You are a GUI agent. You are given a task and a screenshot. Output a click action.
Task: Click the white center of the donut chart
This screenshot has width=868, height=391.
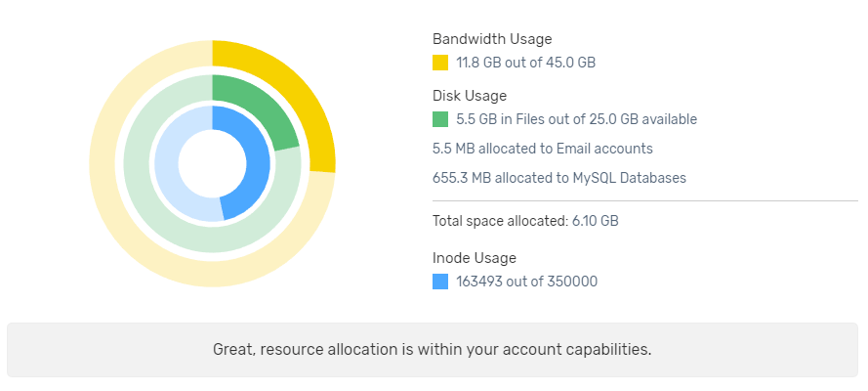tap(212, 163)
